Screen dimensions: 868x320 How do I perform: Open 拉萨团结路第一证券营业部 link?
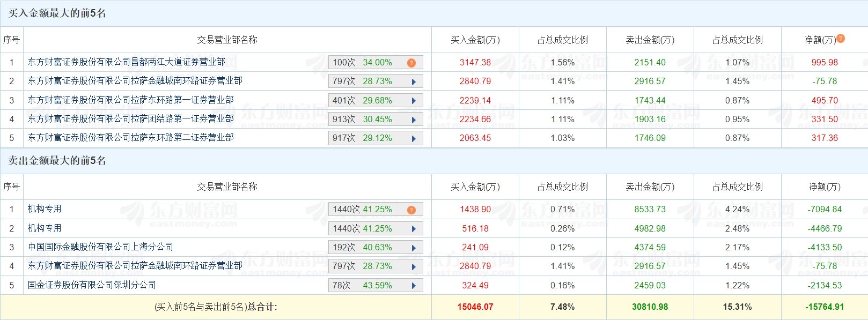click(131, 119)
